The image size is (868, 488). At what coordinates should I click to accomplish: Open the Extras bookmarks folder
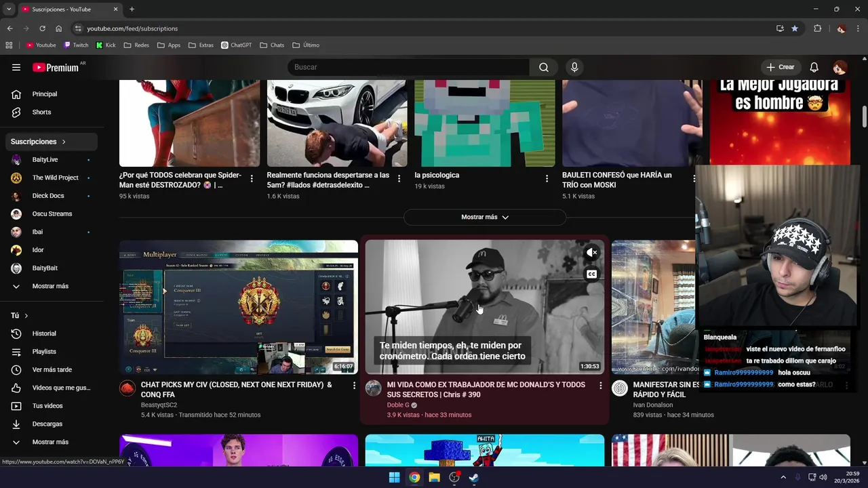tap(201, 45)
